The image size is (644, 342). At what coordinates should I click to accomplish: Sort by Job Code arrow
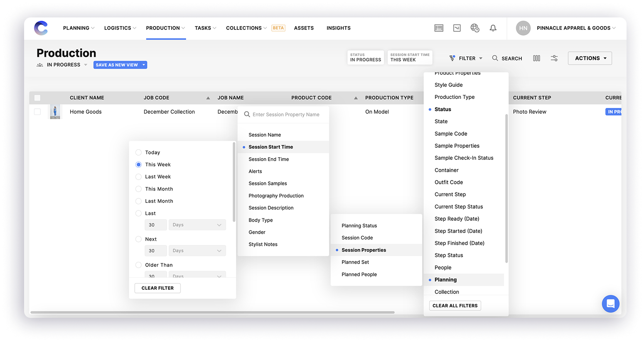click(x=208, y=98)
